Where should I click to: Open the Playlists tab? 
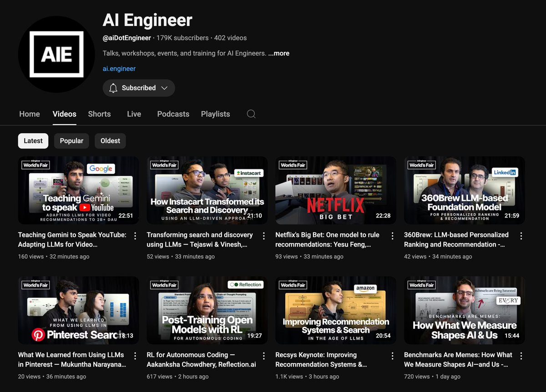215,114
